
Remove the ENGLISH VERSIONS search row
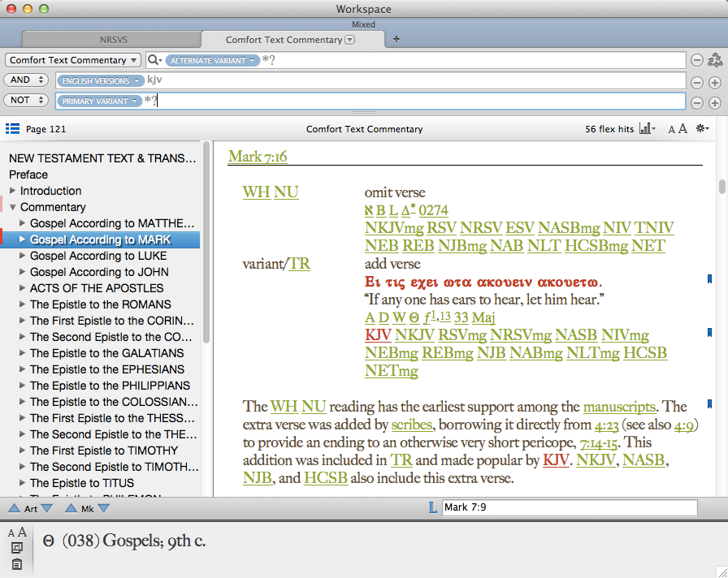[697, 83]
